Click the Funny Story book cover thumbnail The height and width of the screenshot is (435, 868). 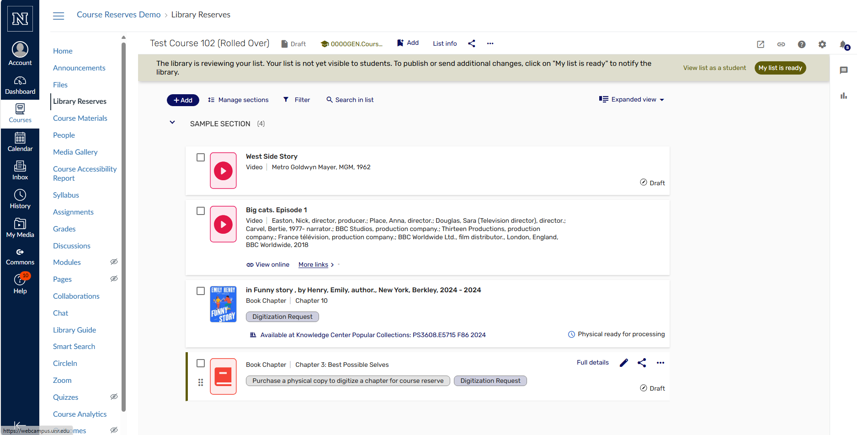(223, 304)
